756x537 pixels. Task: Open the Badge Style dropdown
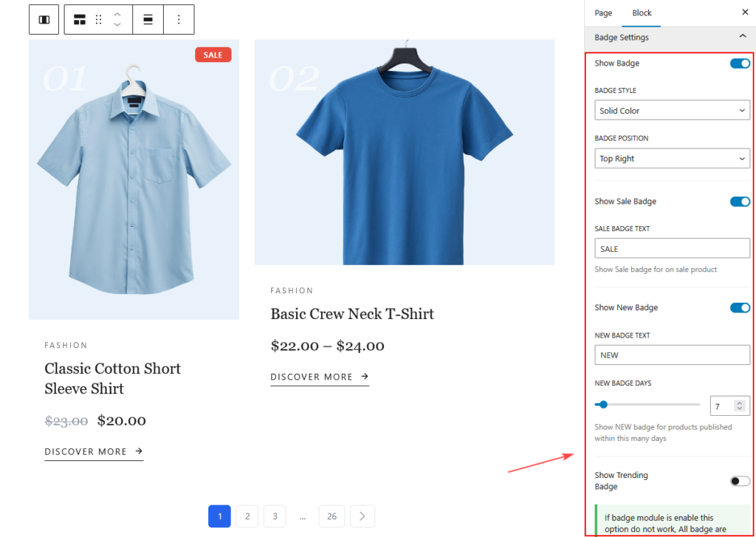(x=672, y=111)
